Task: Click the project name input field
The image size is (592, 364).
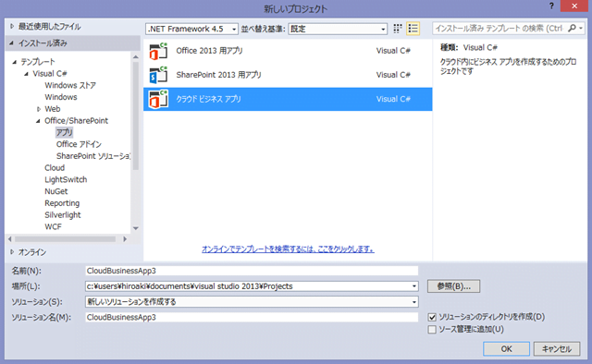Action: pos(252,271)
